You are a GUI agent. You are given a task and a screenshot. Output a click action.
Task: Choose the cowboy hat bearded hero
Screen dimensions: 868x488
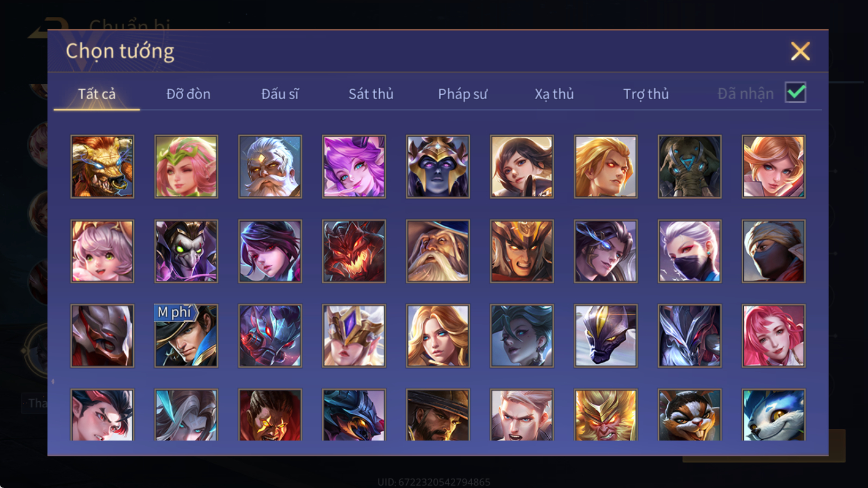click(x=438, y=415)
